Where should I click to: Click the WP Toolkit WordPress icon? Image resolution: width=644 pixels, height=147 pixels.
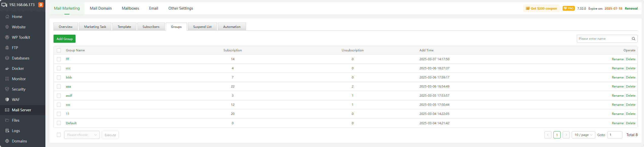pyautogui.click(x=7, y=37)
